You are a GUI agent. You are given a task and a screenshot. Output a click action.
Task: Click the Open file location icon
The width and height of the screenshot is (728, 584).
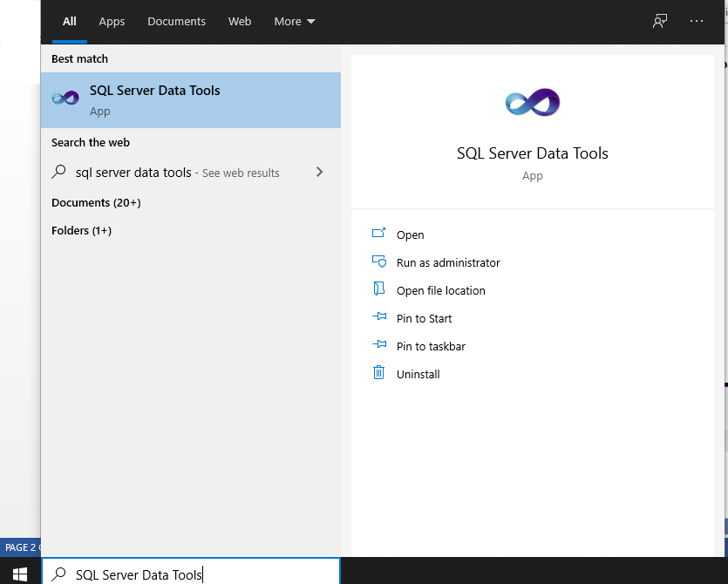tap(379, 290)
